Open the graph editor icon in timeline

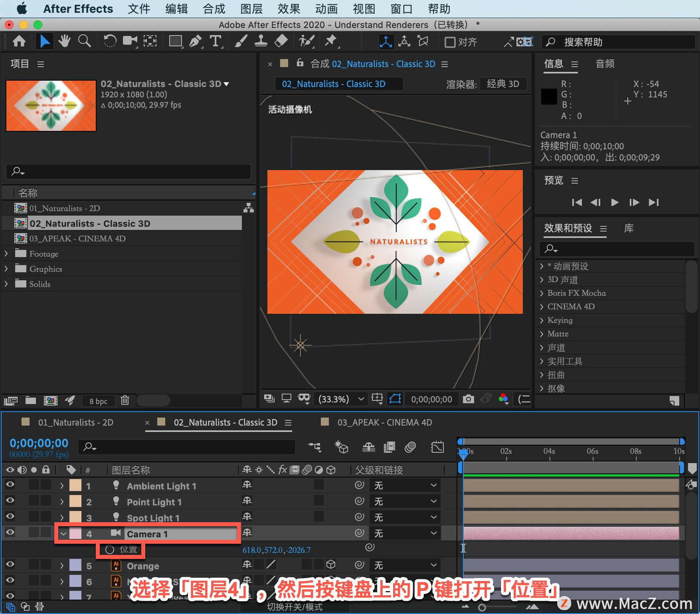coord(437,447)
